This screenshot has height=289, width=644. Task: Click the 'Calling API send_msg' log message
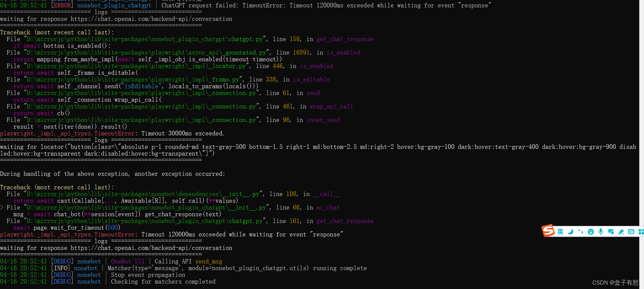[189, 261]
